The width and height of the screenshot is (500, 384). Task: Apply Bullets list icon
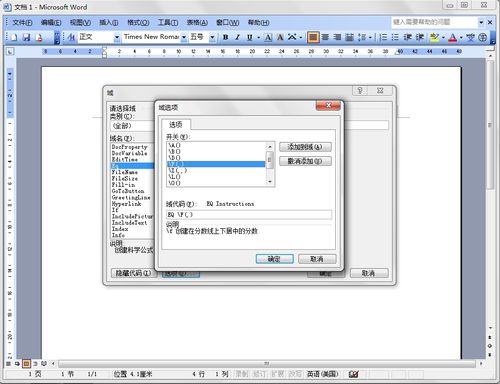click(x=395, y=37)
